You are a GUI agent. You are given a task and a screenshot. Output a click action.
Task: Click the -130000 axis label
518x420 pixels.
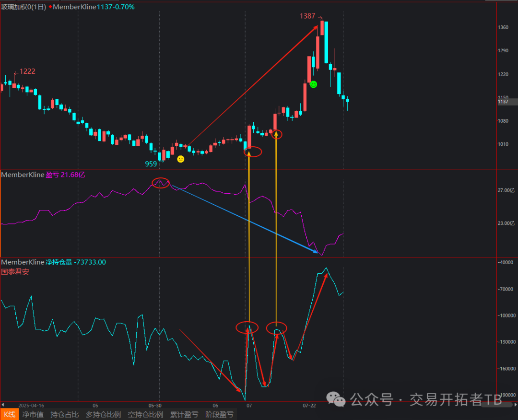(x=507, y=342)
